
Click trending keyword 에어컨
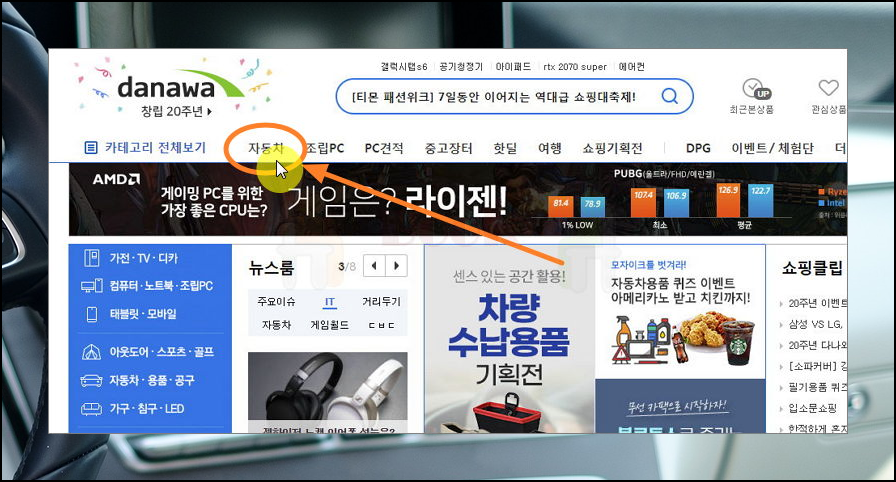pos(631,67)
